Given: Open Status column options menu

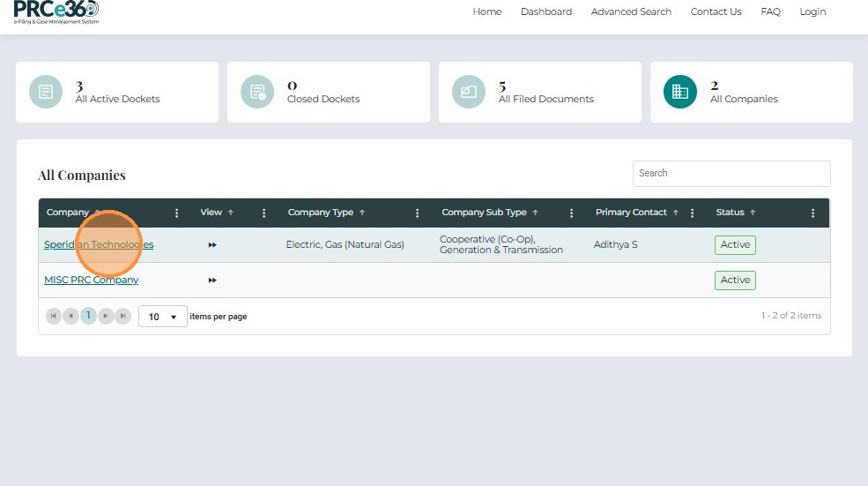Looking at the screenshot, I should pyautogui.click(x=812, y=213).
